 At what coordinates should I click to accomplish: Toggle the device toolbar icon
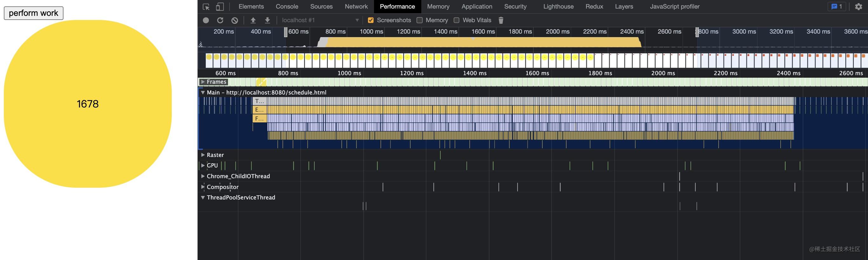[220, 7]
